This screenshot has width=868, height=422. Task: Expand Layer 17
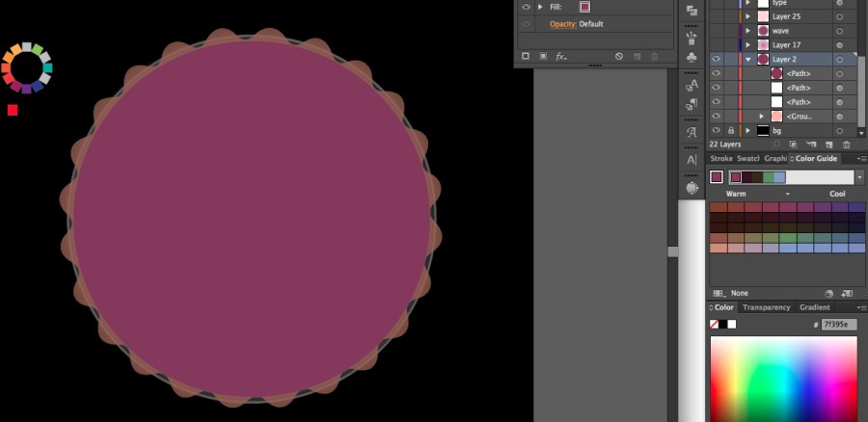point(747,44)
